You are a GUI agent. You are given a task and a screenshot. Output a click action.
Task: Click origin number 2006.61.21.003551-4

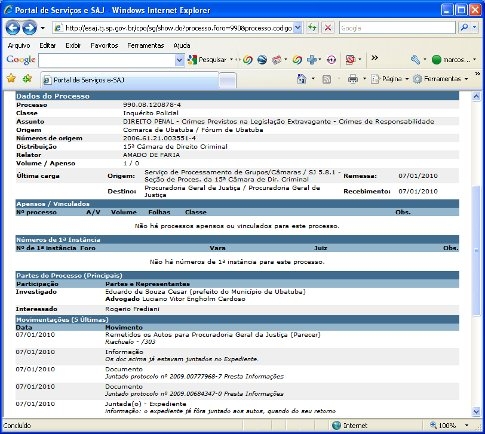click(159, 138)
